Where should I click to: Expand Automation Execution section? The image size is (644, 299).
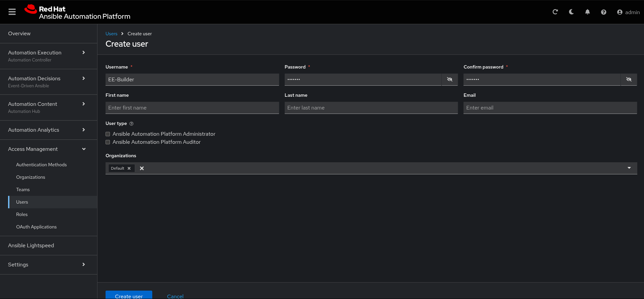[x=83, y=53]
